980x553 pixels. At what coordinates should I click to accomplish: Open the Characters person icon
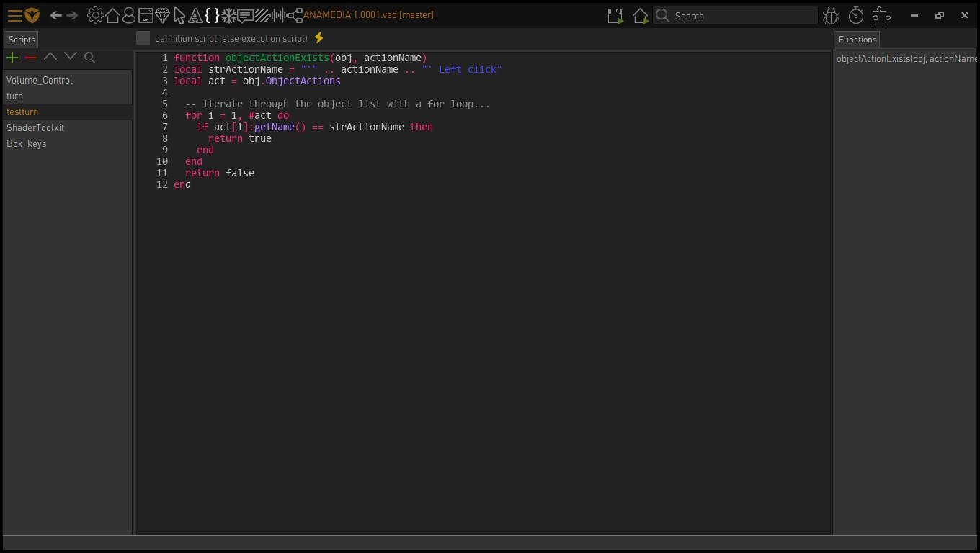(128, 15)
